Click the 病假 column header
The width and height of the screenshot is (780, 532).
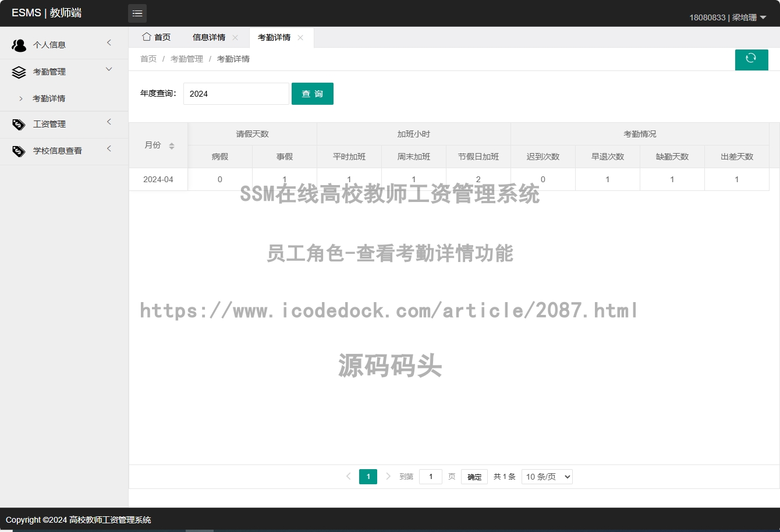(220, 157)
